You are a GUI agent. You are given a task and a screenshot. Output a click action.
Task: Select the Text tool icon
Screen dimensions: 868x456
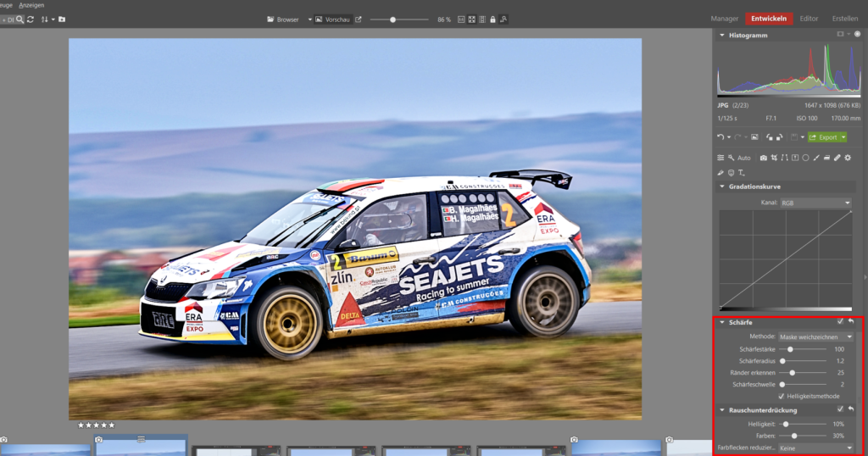tap(741, 173)
